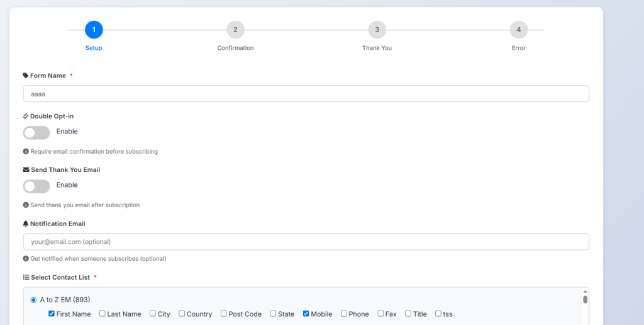Turn on the Send Thank You Email switch

point(36,186)
